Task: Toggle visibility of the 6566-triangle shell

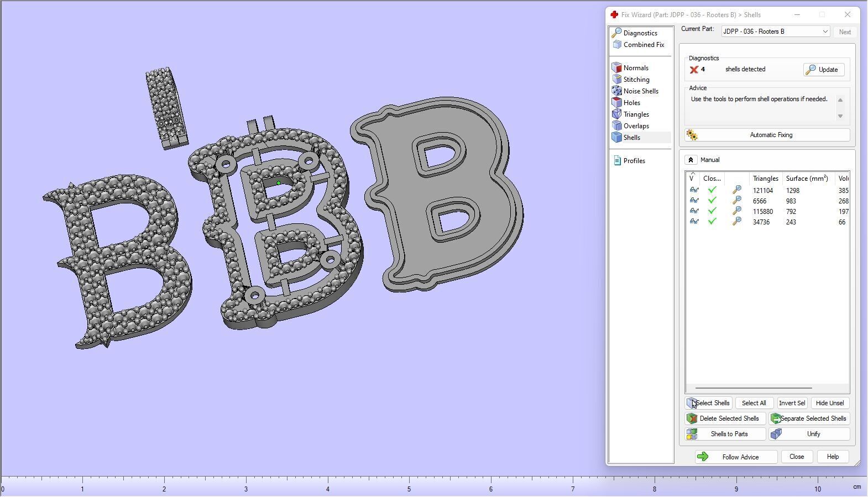Action: click(694, 201)
